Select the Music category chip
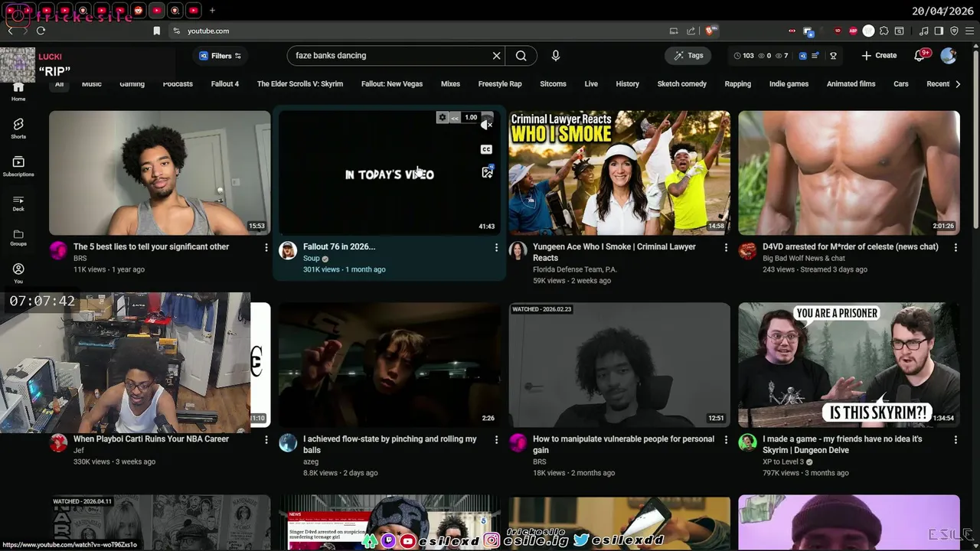980x551 pixels. click(91, 84)
